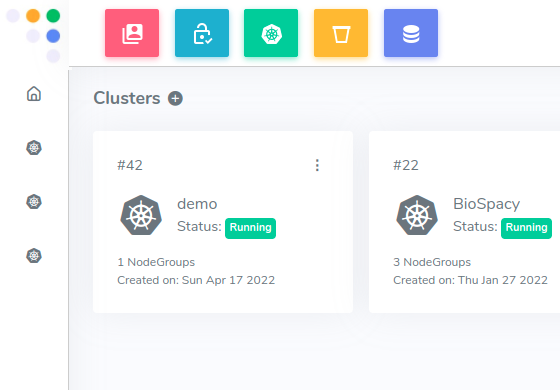Image resolution: width=560 pixels, height=390 pixels.
Task: Open the blue lock security tile
Action: [x=202, y=33]
